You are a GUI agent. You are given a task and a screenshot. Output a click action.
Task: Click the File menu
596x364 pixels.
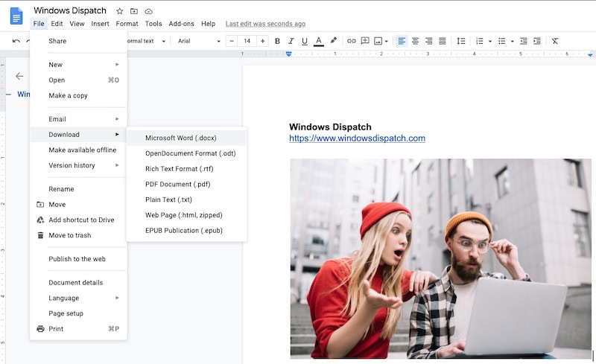(39, 24)
